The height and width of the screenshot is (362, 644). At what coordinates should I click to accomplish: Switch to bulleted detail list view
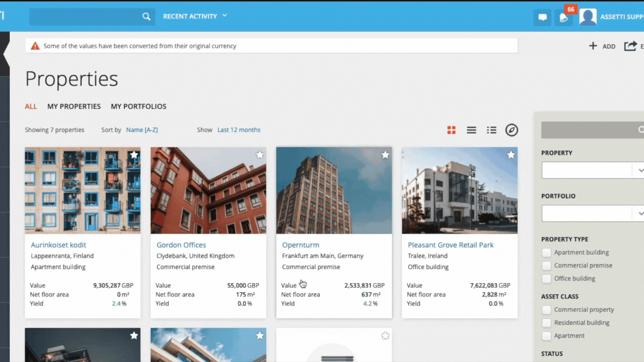(491, 130)
